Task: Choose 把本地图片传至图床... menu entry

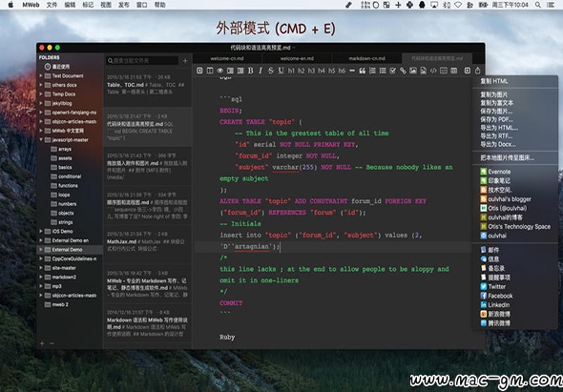Action: (x=515, y=157)
